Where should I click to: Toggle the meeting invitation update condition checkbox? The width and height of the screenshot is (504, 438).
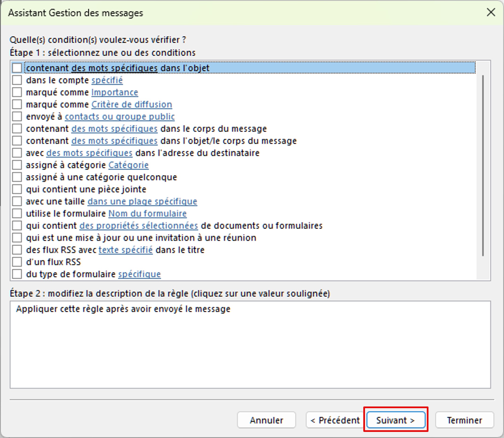17,238
